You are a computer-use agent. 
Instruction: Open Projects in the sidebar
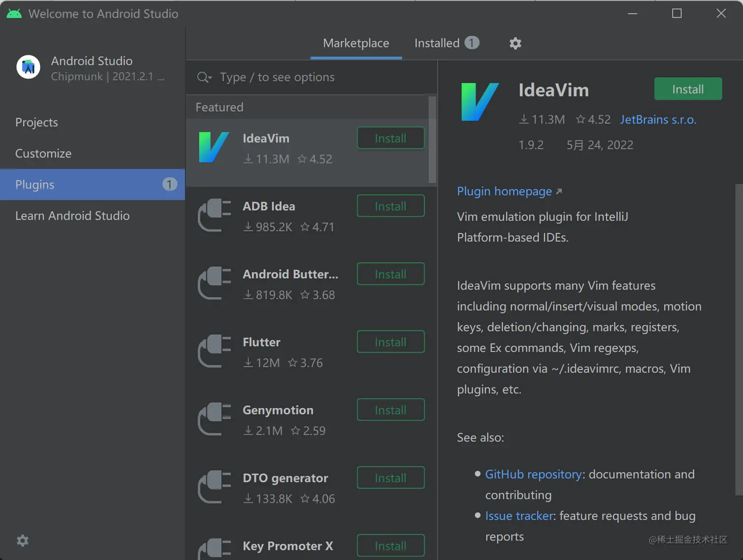click(92, 122)
